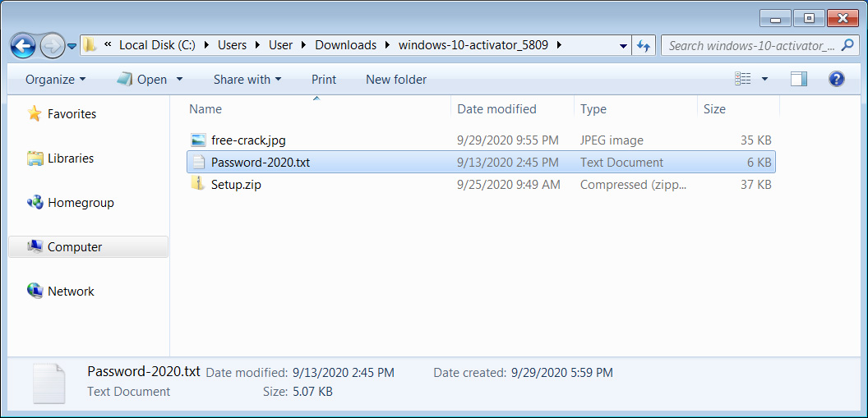This screenshot has width=868, height=418.
Task: Click the details pane Date created value
Action: (x=562, y=373)
